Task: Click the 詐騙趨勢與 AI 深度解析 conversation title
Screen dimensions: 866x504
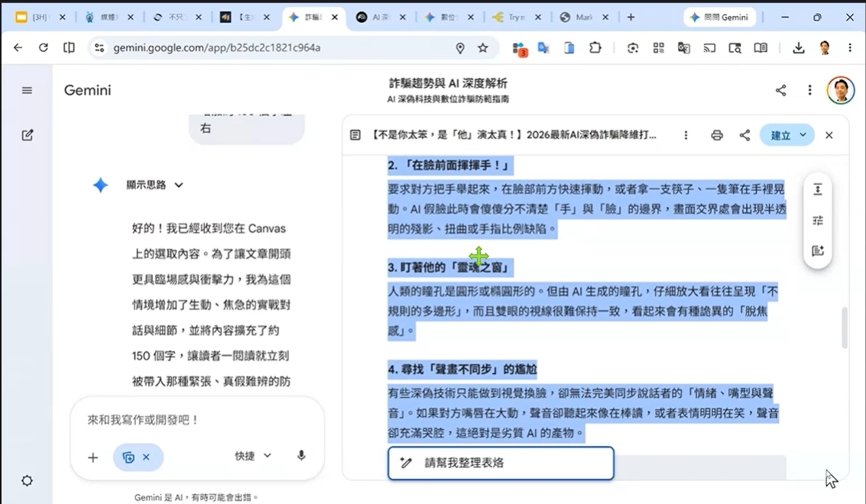Action: click(448, 83)
